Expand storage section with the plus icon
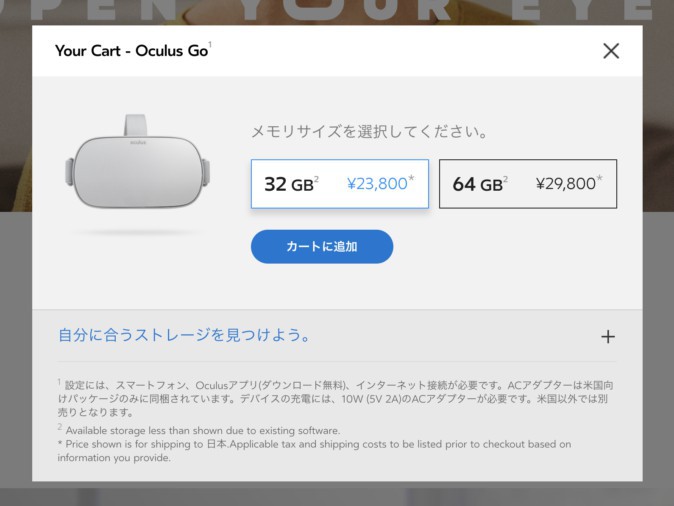 [607, 337]
